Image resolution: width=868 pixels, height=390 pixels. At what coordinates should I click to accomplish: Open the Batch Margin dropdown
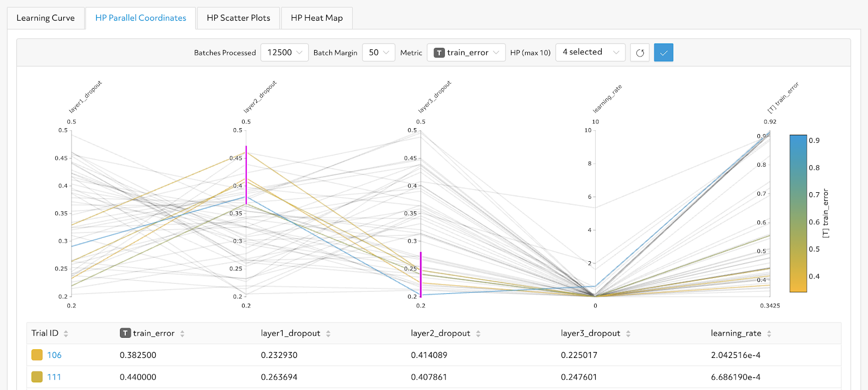tap(379, 53)
